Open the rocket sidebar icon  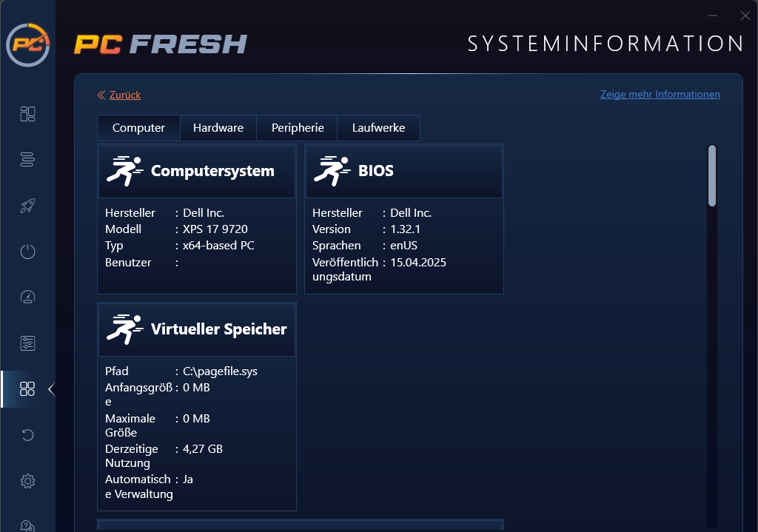27,206
